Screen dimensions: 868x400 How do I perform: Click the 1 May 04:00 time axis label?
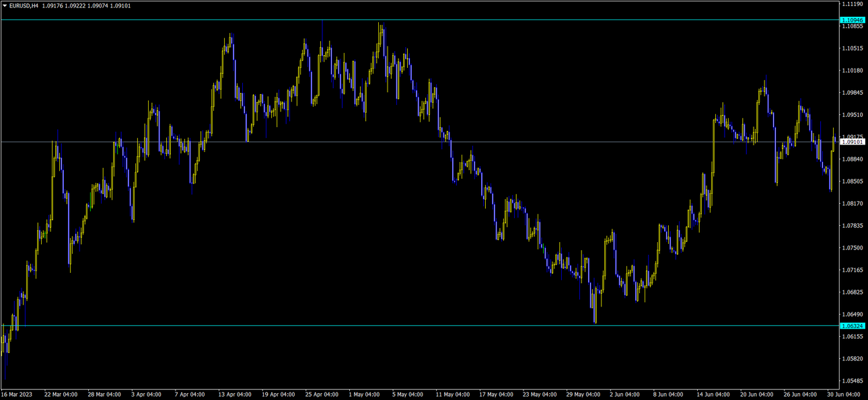[x=364, y=395]
